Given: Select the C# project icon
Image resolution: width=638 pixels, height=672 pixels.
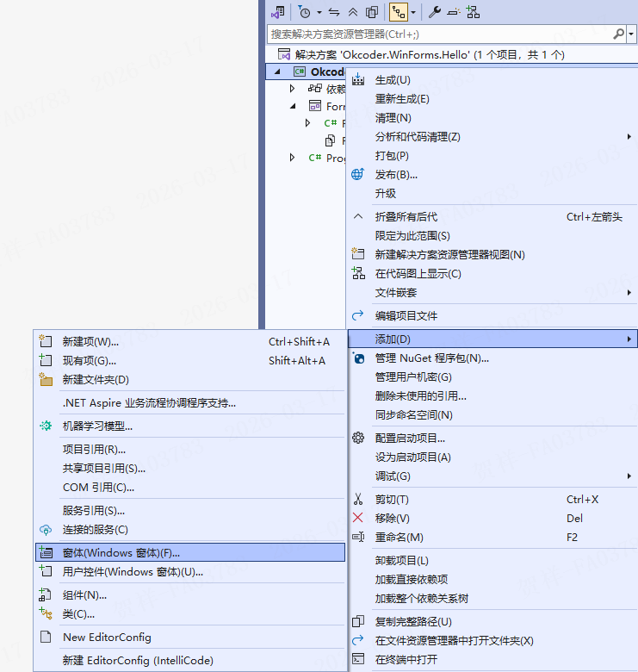Looking at the screenshot, I should pyautogui.click(x=300, y=72).
